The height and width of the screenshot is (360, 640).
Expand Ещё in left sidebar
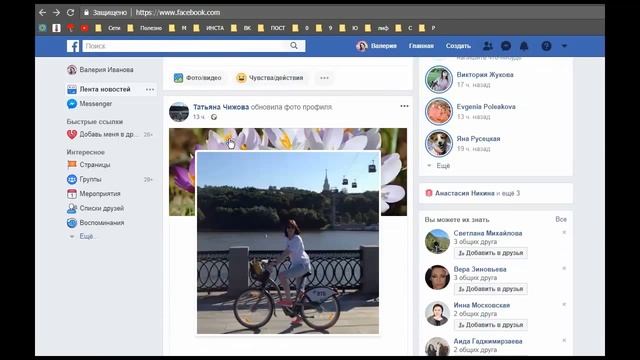pyautogui.click(x=82, y=236)
